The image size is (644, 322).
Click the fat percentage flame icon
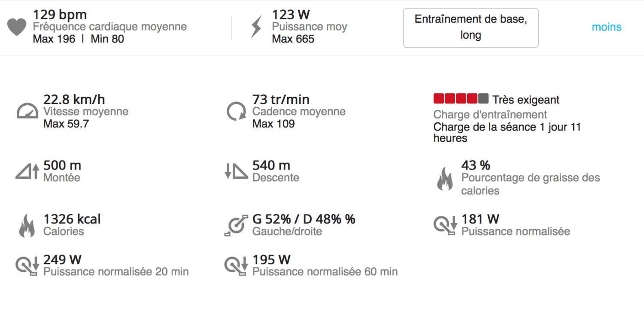[x=445, y=179]
